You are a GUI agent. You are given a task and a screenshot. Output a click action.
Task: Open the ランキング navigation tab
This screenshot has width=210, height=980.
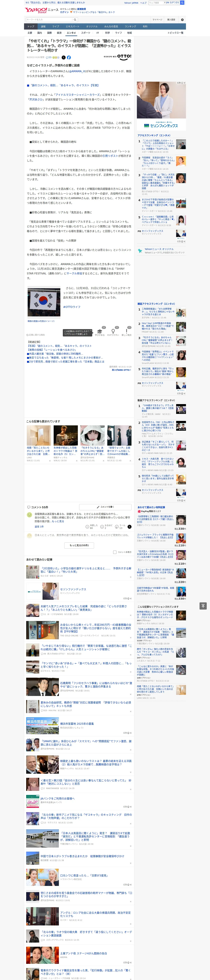pyautogui.click(x=130, y=27)
